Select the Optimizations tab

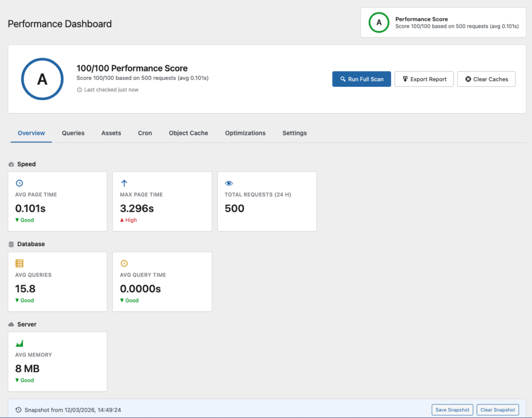(x=245, y=133)
